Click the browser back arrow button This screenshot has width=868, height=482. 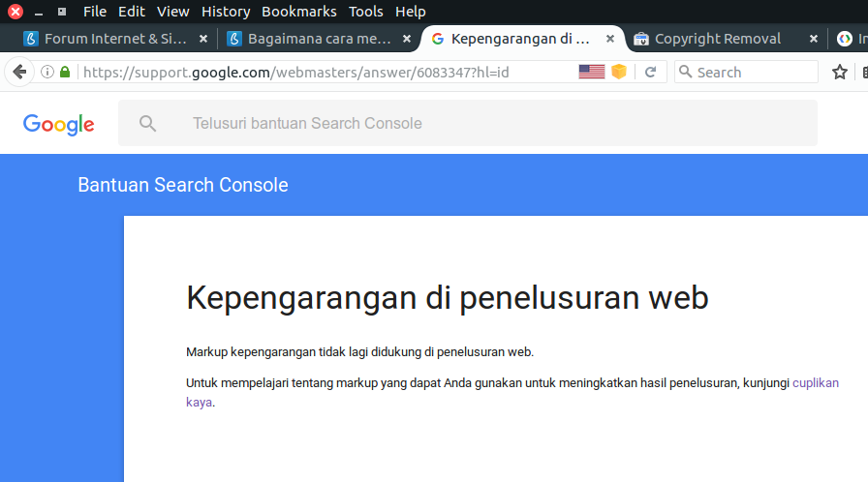point(19,72)
